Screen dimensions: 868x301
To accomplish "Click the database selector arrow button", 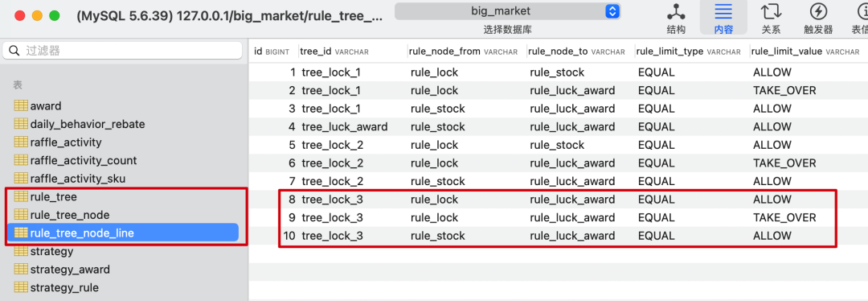I will pyautogui.click(x=612, y=11).
